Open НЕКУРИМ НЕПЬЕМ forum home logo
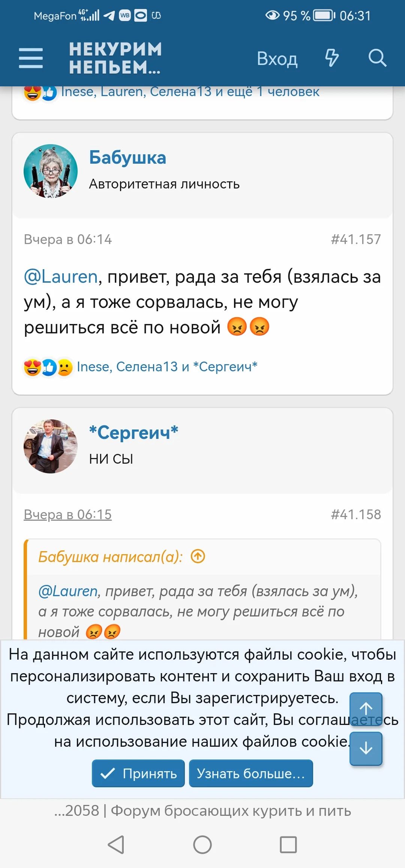The image size is (405, 868). (115, 58)
